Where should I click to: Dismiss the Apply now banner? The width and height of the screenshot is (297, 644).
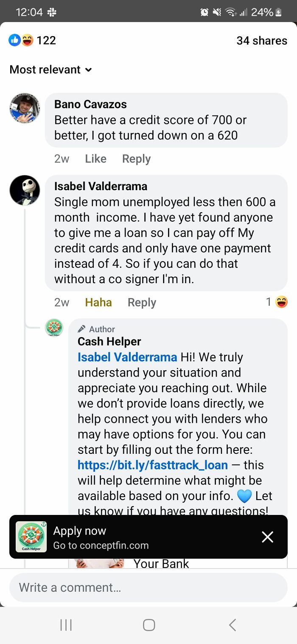point(267,537)
